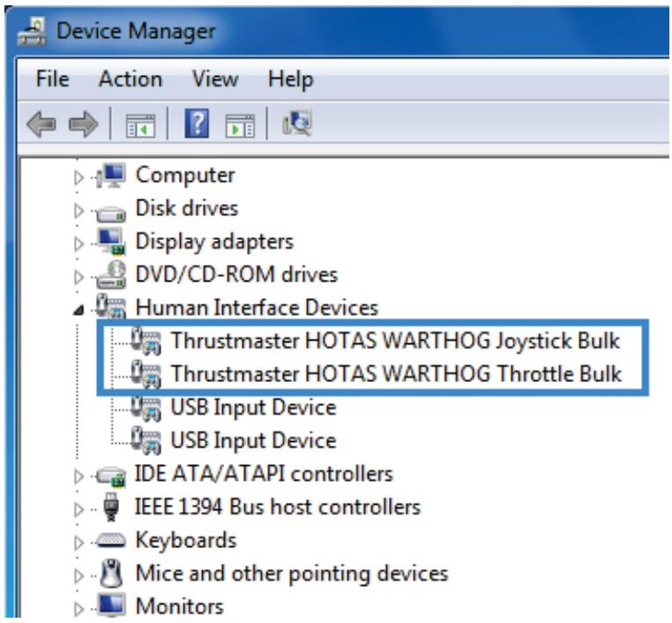The height and width of the screenshot is (623, 672).
Task: Click the DVD/CD-ROM drives category icon
Action: pyautogui.click(x=111, y=274)
